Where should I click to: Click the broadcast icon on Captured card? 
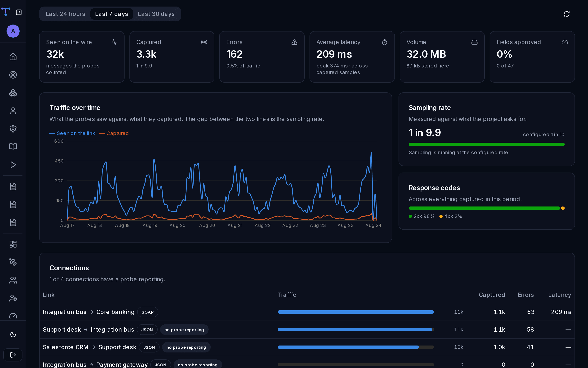pos(204,42)
